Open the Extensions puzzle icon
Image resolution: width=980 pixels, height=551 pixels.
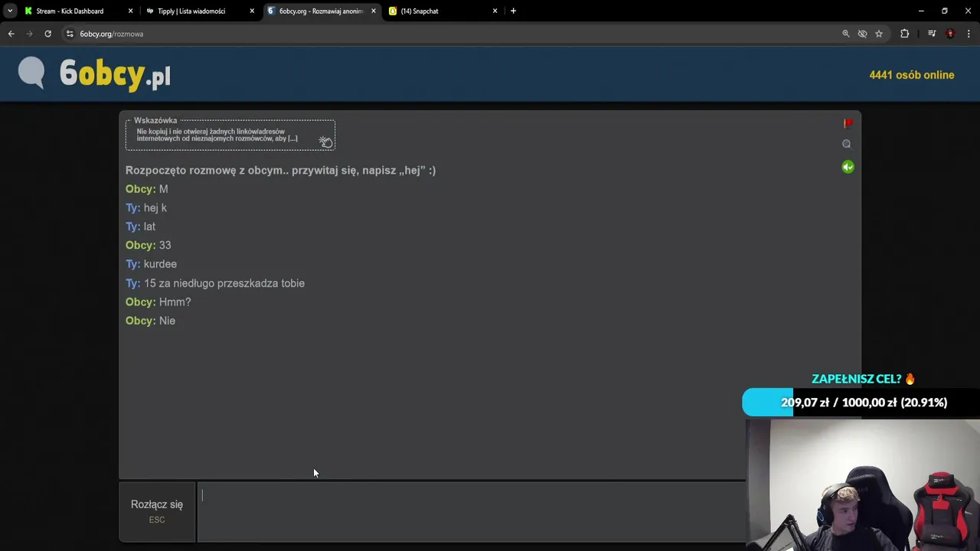pyautogui.click(x=904, y=34)
